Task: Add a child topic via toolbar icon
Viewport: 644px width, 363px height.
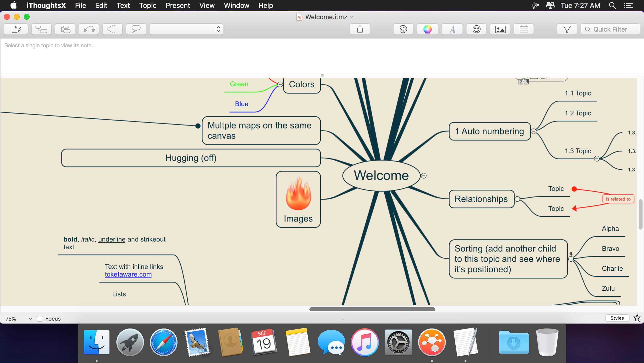Action: click(x=41, y=29)
